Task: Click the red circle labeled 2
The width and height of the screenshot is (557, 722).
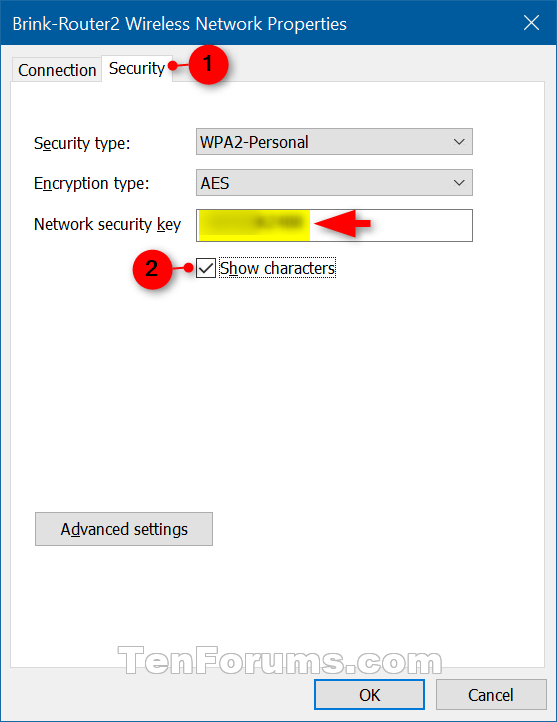Action: click(152, 269)
